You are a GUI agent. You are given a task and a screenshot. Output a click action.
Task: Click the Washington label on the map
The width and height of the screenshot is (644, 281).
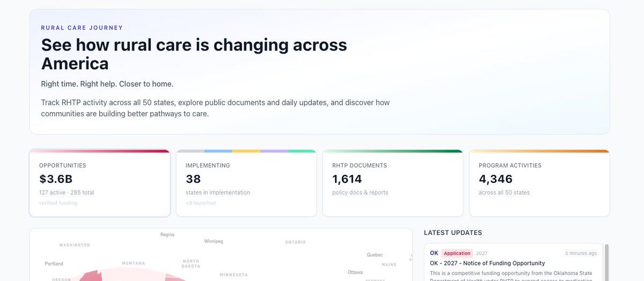coord(75,245)
